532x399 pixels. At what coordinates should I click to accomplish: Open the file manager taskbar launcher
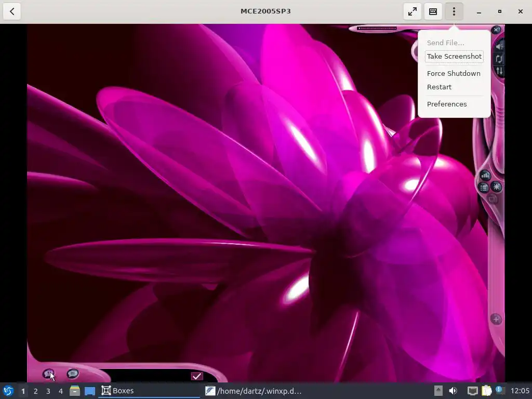[75, 391]
